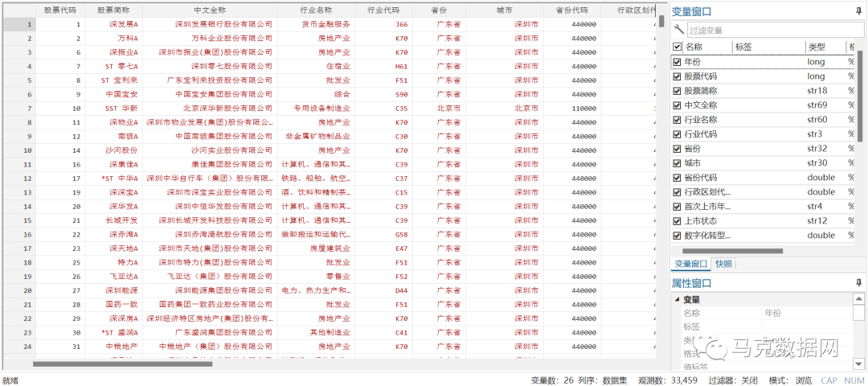The width and height of the screenshot is (868, 386).
Task: Click the 属性窗口 scroll down arrow
Action: point(858,363)
